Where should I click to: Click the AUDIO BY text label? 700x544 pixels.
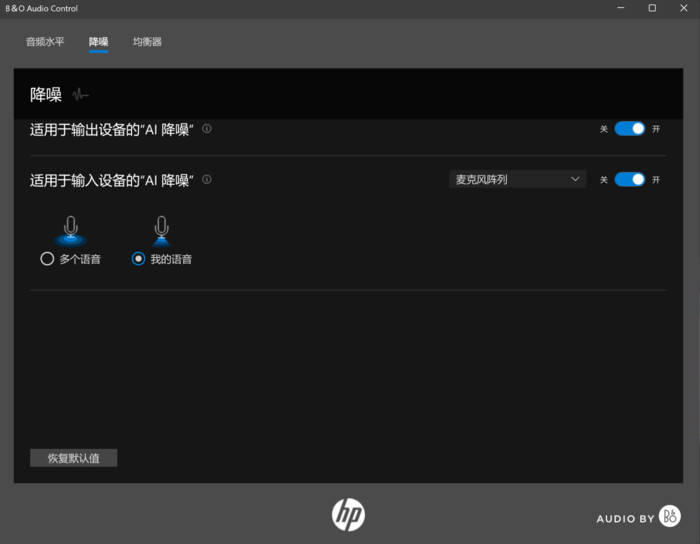(625, 518)
